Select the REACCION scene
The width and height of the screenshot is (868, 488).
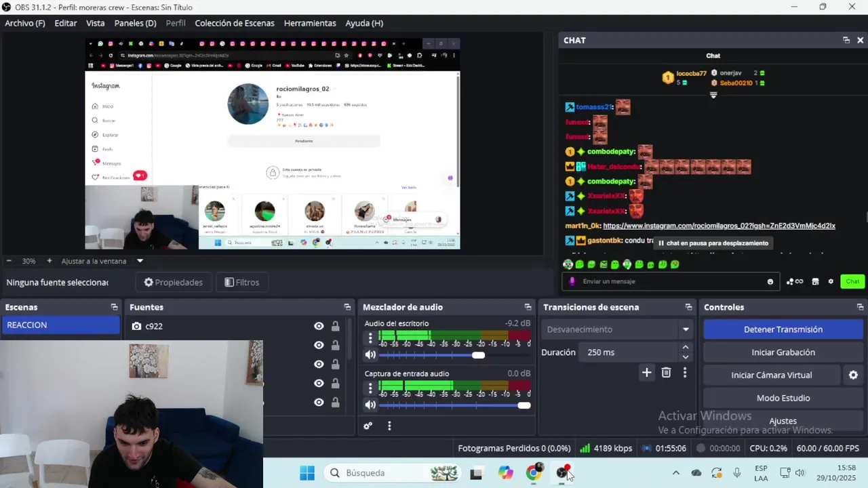[60, 325]
